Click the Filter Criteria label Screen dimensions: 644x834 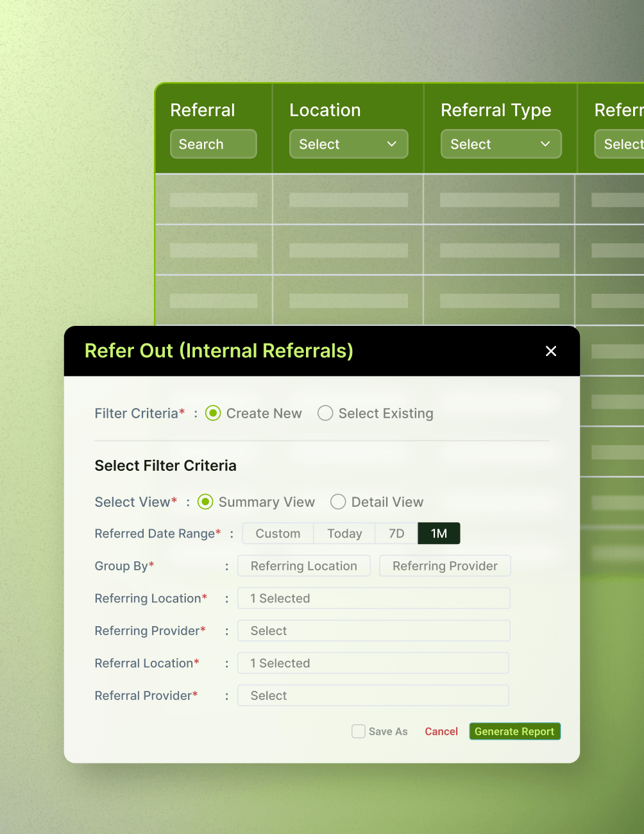pos(140,413)
